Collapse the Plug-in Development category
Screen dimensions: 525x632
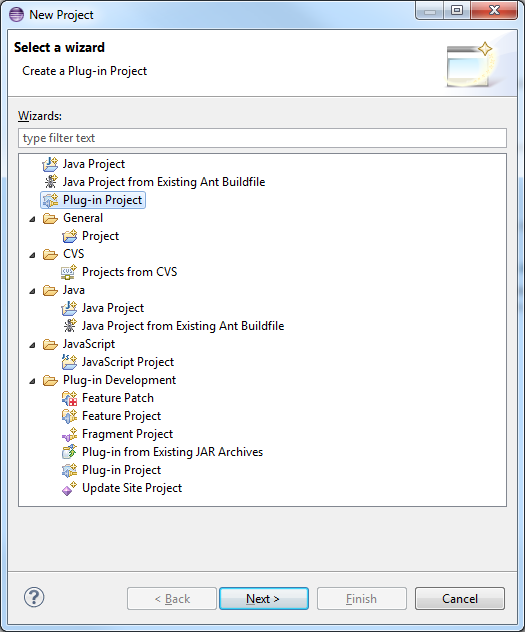tap(32, 381)
